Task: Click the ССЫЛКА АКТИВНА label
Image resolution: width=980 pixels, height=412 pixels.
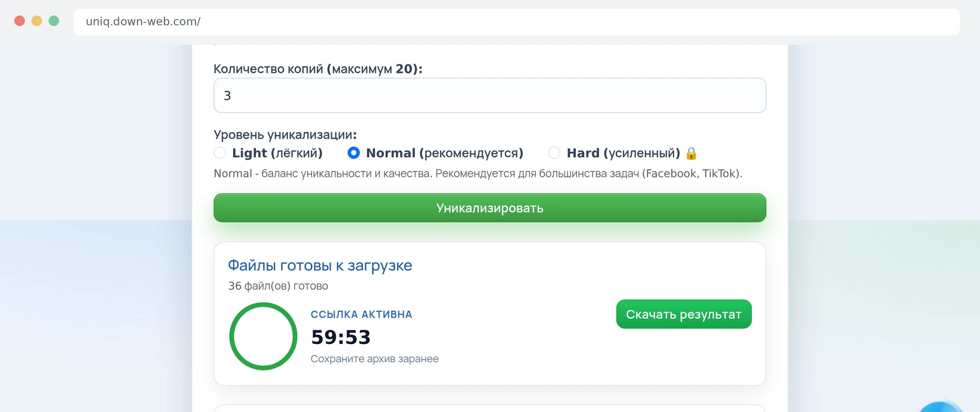Action: [361, 315]
